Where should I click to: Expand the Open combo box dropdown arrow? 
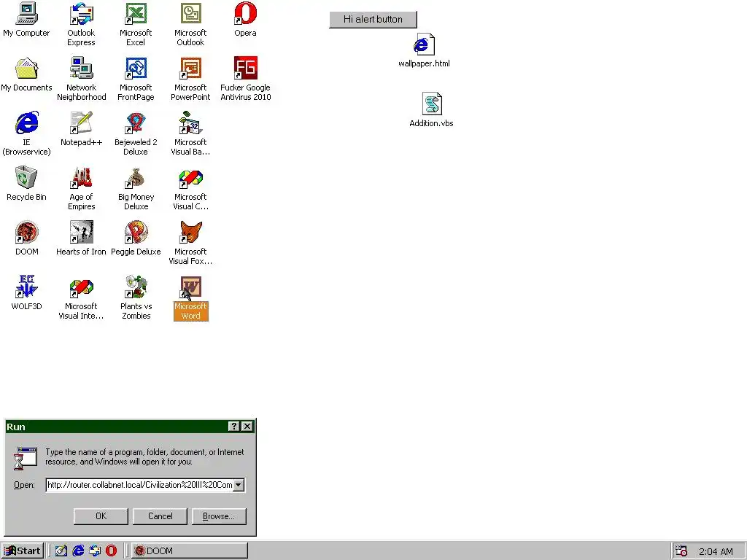[x=239, y=485]
